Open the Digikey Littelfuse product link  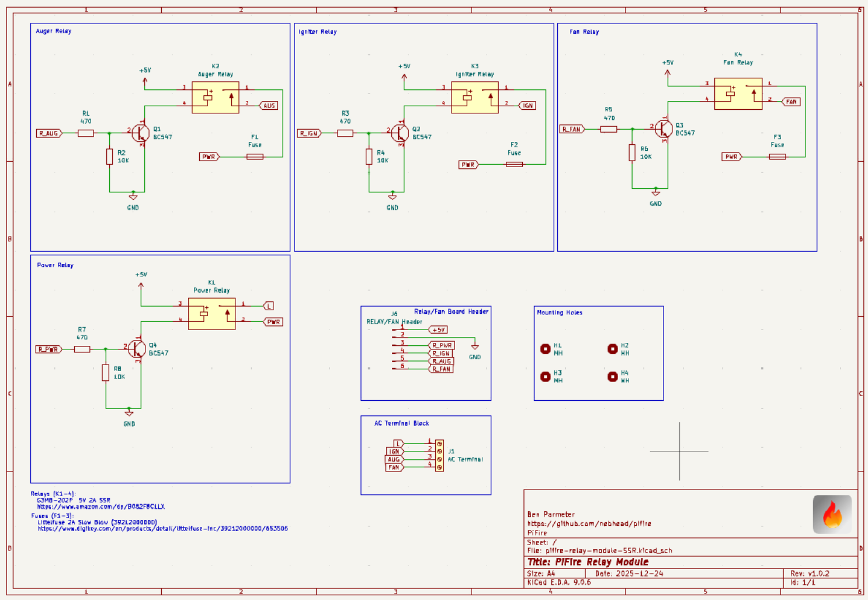pyautogui.click(x=163, y=529)
